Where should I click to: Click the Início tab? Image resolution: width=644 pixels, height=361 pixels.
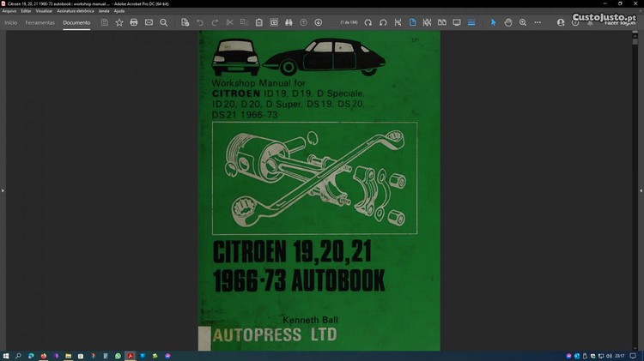tap(11, 22)
